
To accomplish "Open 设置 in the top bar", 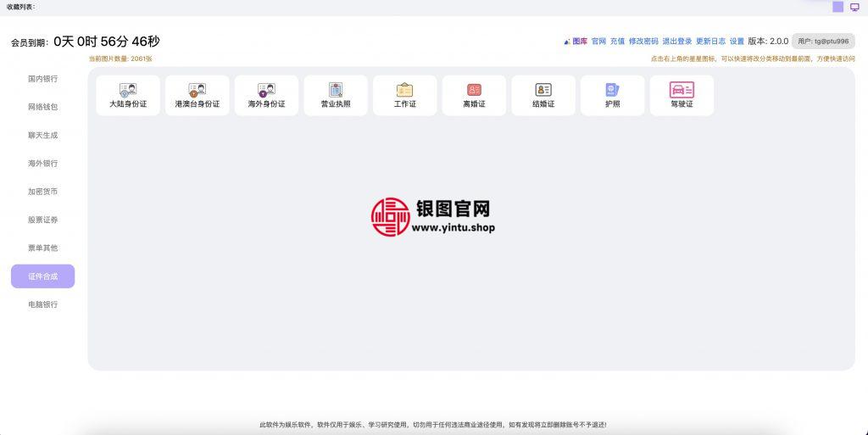I will coord(737,42).
